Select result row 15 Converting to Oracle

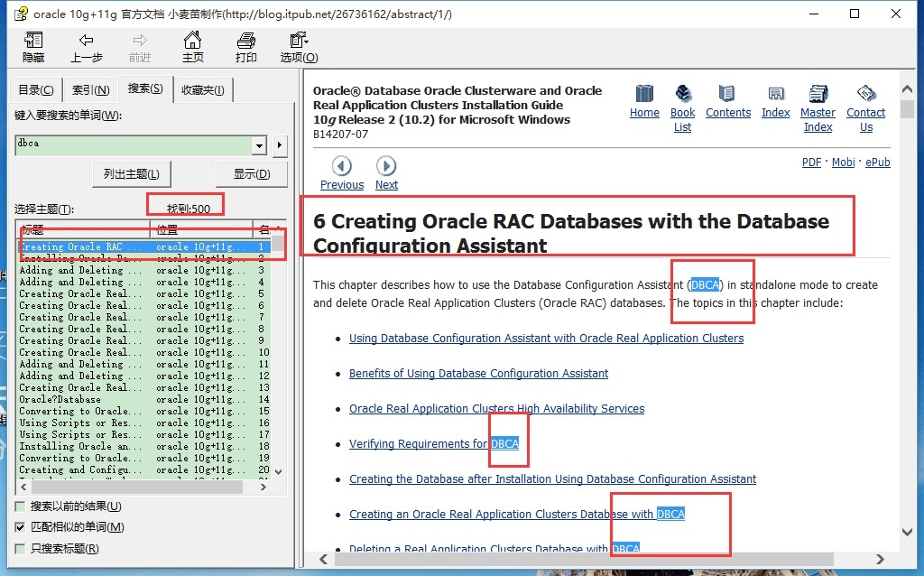point(144,411)
